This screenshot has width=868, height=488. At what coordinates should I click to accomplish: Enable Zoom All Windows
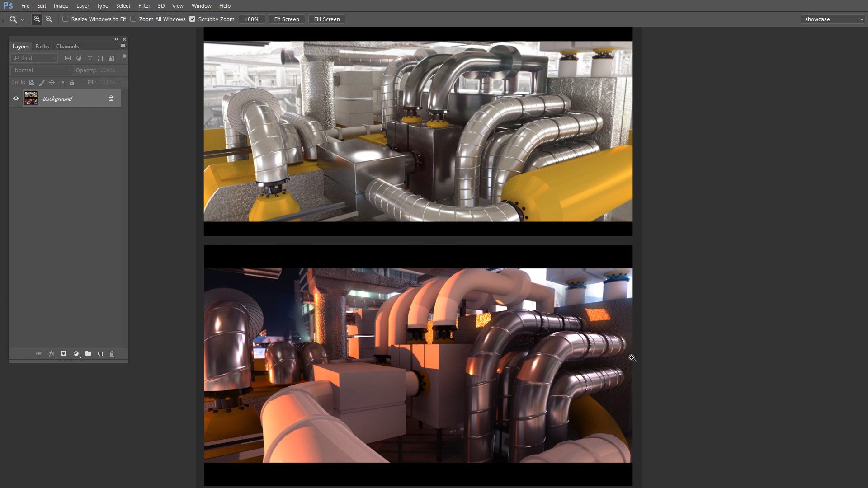tap(133, 19)
